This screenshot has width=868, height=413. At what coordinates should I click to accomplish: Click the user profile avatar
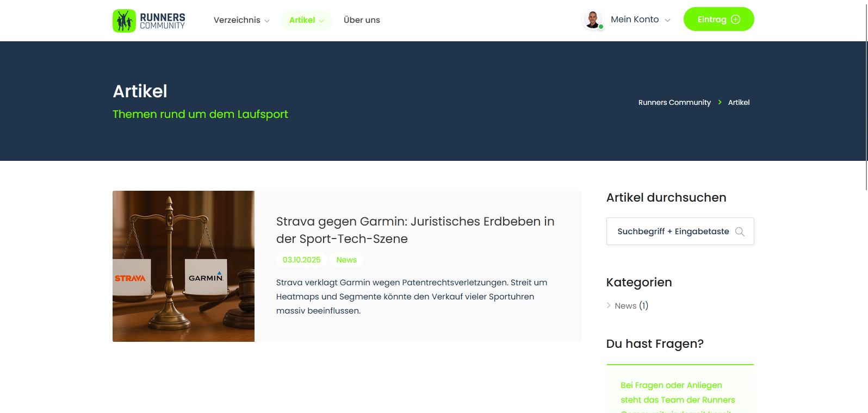point(593,20)
